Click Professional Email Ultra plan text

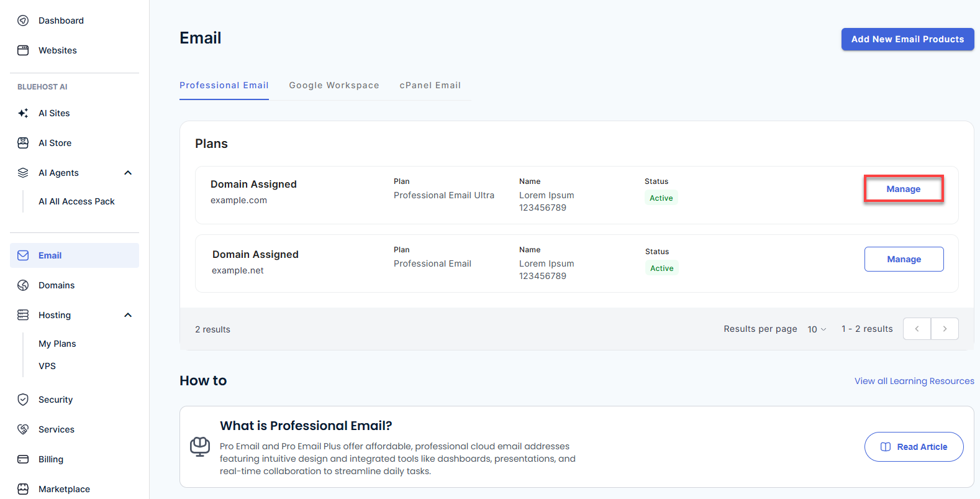(x=444, y=195)
